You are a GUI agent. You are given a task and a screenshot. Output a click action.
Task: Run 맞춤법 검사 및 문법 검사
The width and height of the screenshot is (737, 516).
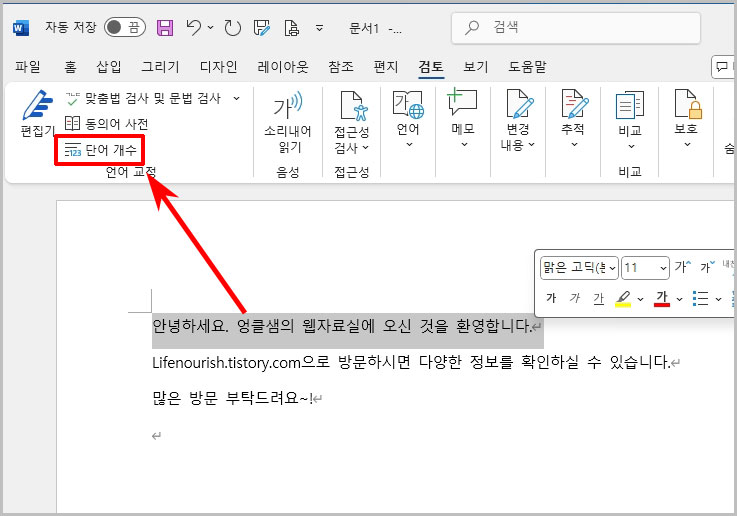[x=143, y=98]
